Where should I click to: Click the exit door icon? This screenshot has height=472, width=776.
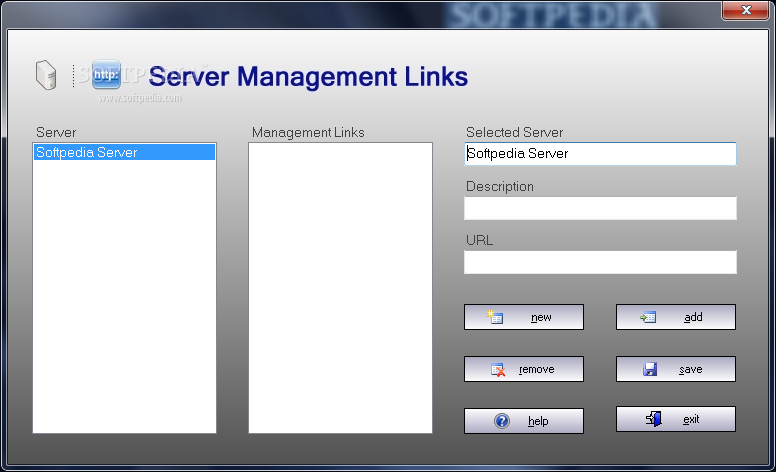pyautogui.click(x=654, y=419)
